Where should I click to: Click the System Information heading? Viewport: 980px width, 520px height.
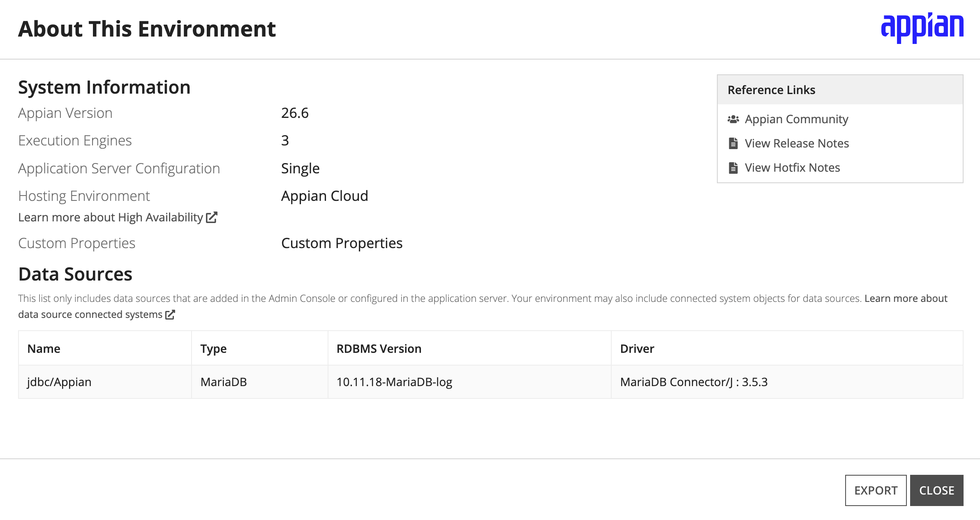coord(104,87)
